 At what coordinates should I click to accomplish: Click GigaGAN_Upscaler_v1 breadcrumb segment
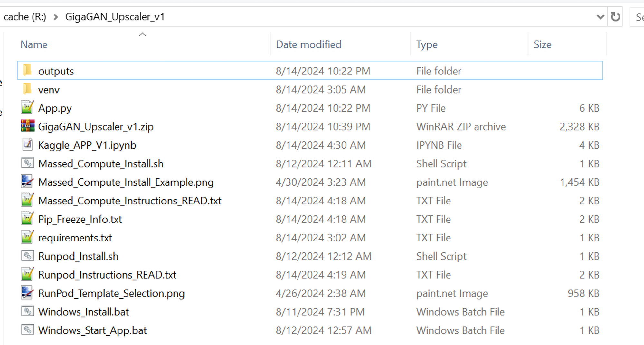[x=115, y=17]
